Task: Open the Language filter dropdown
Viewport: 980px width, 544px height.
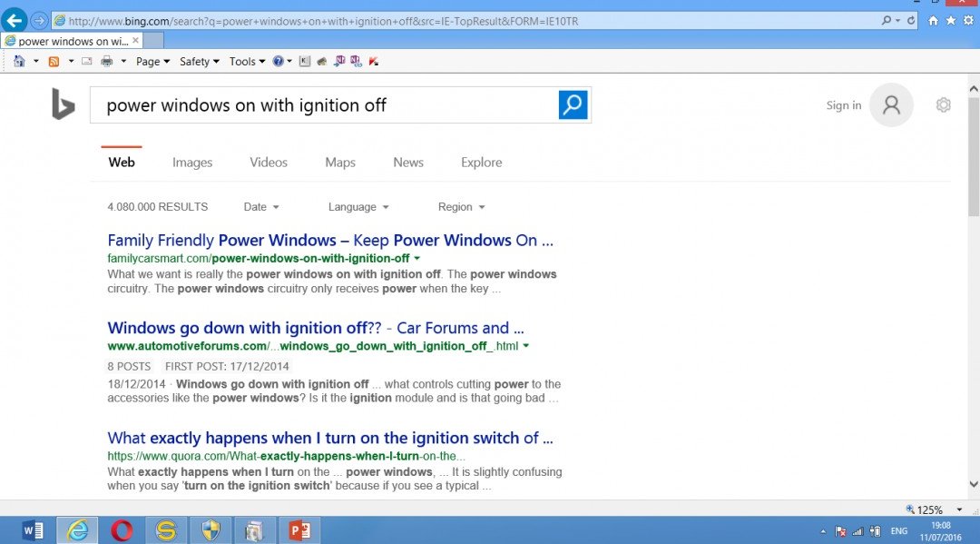Action: pyautogui.click(x=358, y=207)
